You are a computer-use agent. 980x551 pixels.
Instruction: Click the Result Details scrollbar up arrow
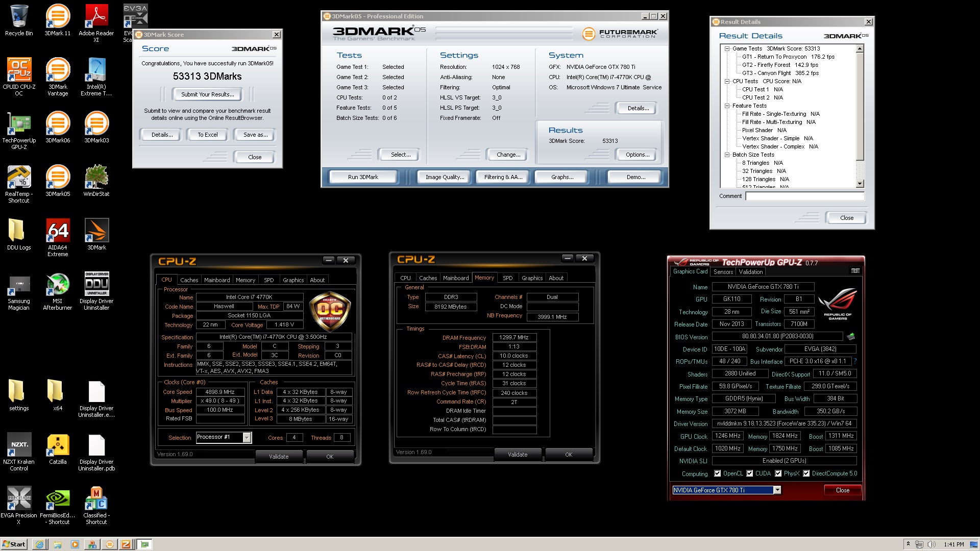click(x=860, y=48)
